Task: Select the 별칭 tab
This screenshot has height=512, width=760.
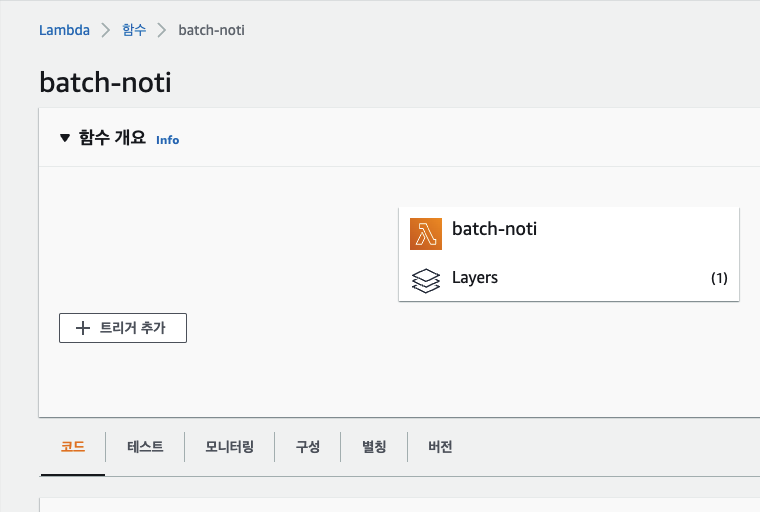Action: (374, 447)
